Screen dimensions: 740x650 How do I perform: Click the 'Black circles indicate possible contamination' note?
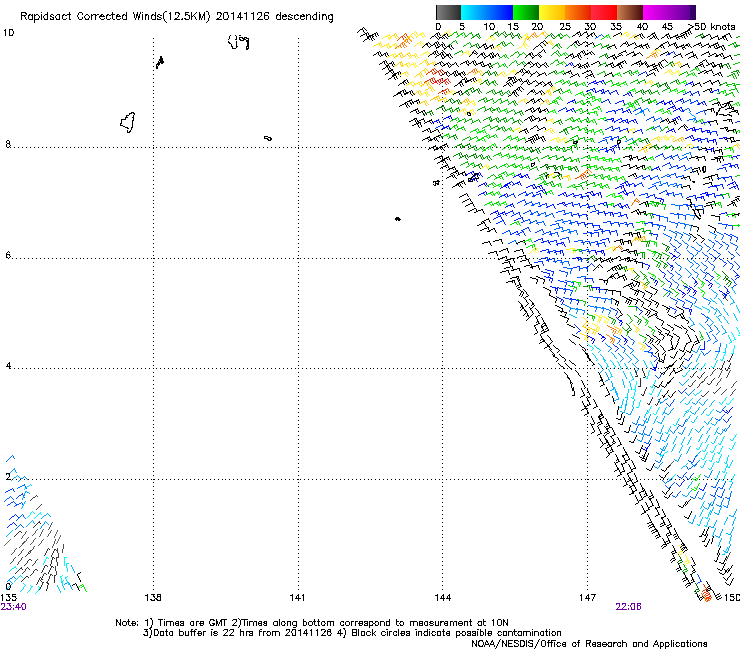click(x=456, y=633)
